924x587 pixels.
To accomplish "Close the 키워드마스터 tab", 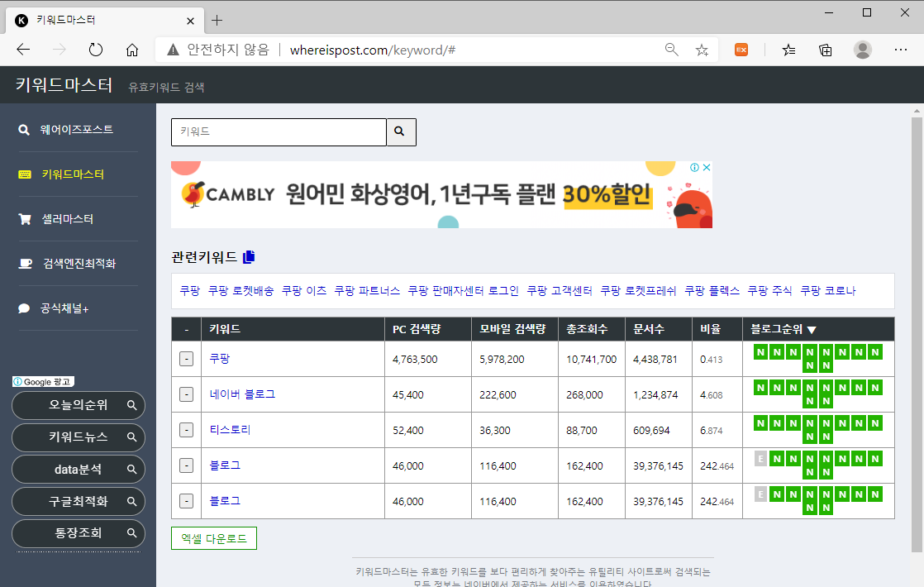I will click(x=190, y=21).
